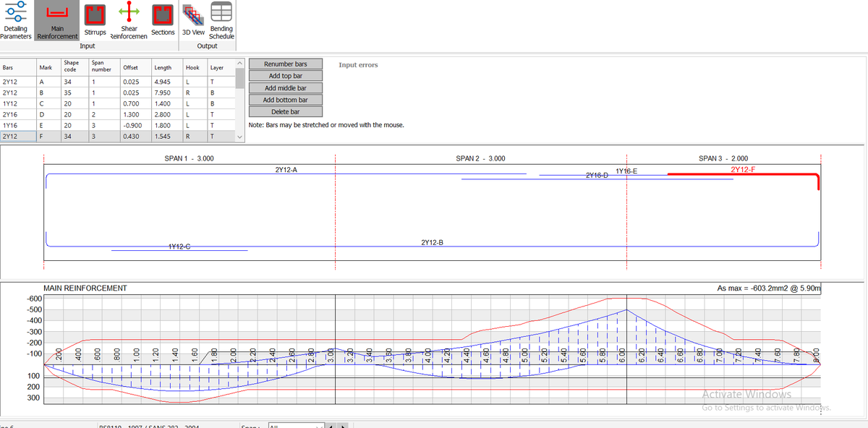This screenshot has width=868, height=428.
Task: Click the SPAN 1 - 3.000 label
Action: 190,158
